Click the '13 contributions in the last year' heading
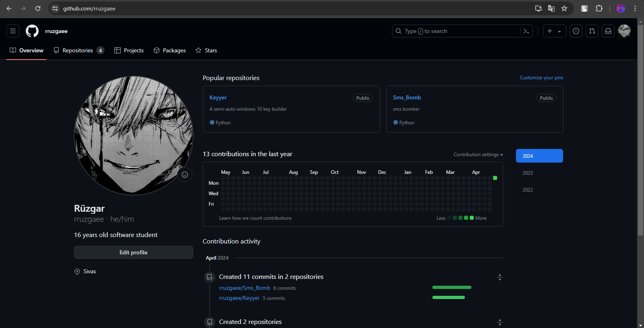The height and width of the screenshot is (328, 644). point(248,154)
